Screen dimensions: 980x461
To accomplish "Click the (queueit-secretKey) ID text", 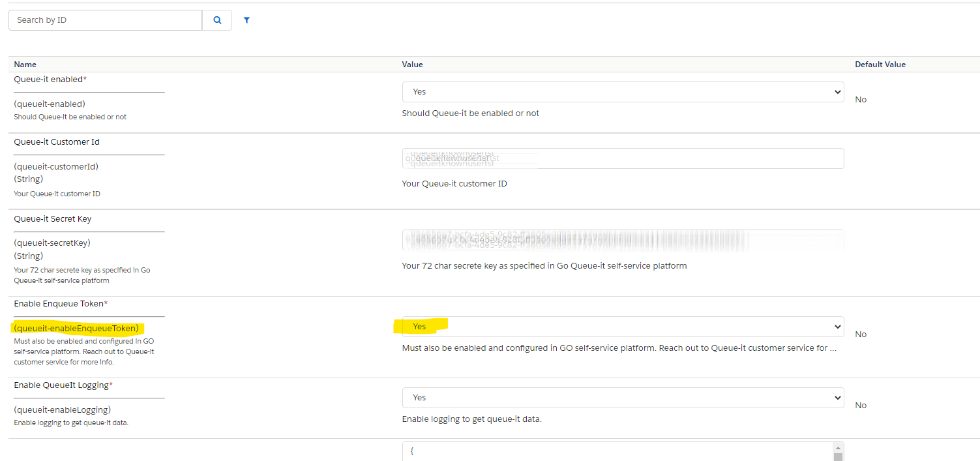I will click(52, 243).
